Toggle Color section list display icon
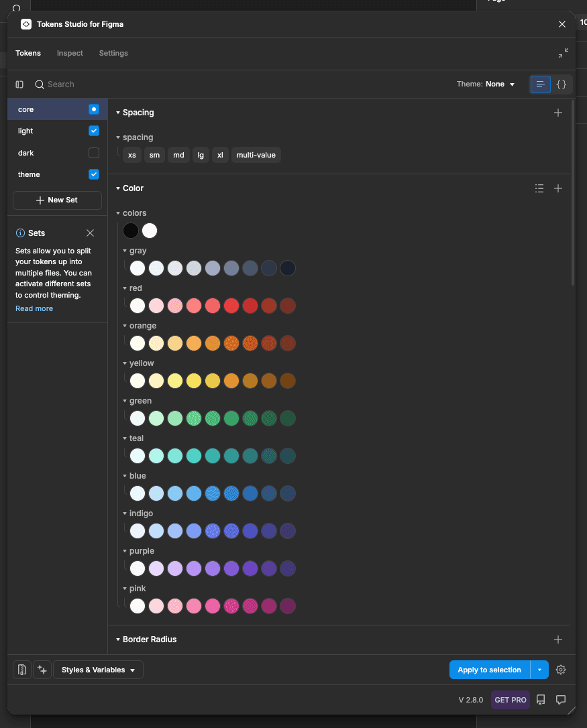The width and height of the screenshot is (587, 728). point(539,188)
